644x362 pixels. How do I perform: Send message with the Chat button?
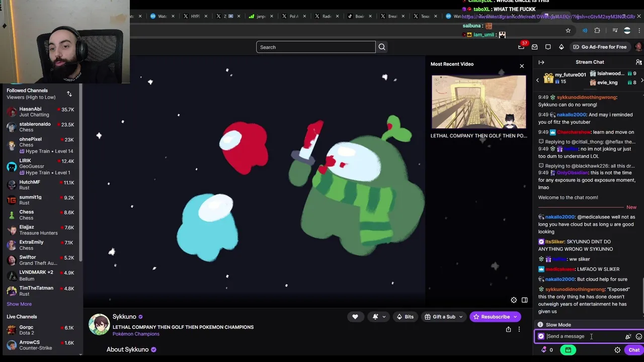pyautogui.click(x=634, y=350)
